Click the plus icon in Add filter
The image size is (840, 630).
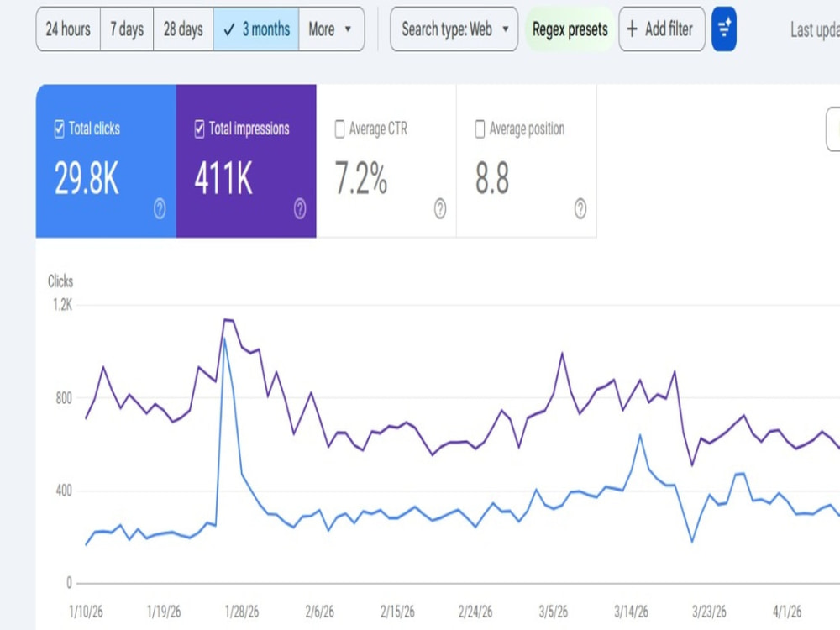tap(633, 29)
